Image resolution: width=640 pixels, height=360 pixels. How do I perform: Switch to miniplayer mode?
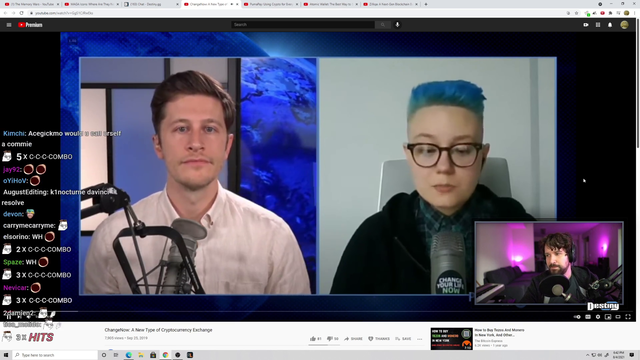(x=608, y=317)
